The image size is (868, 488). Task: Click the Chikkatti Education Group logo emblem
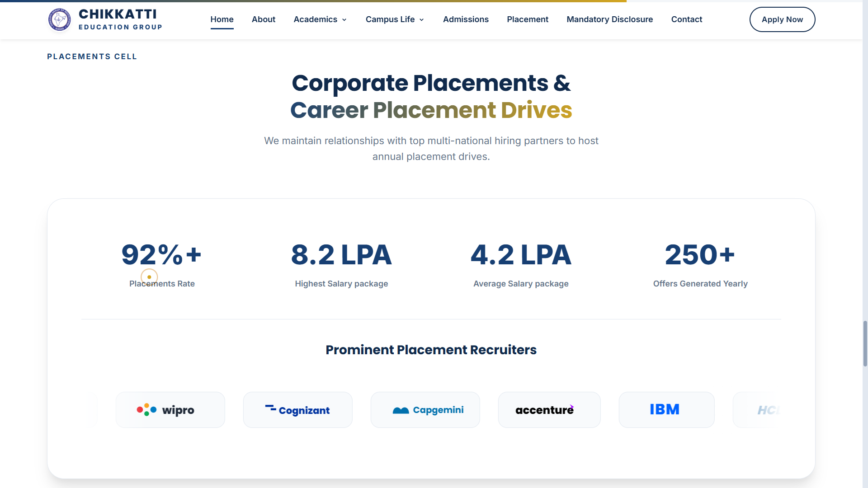59,19
